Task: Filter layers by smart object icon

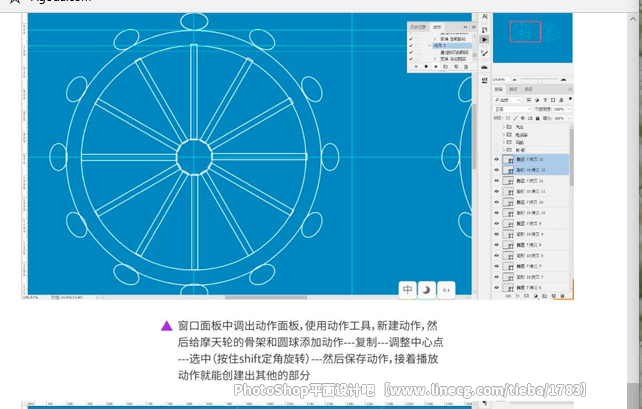Action: [561, 100]
